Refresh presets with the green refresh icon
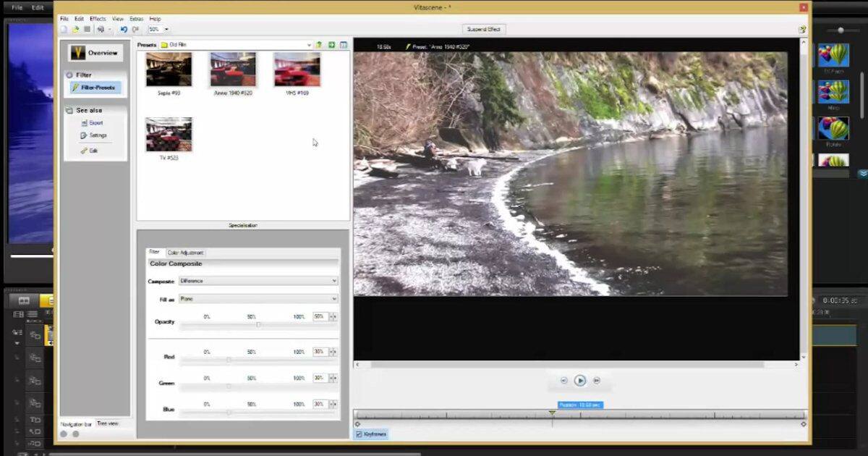 point(331,44)
